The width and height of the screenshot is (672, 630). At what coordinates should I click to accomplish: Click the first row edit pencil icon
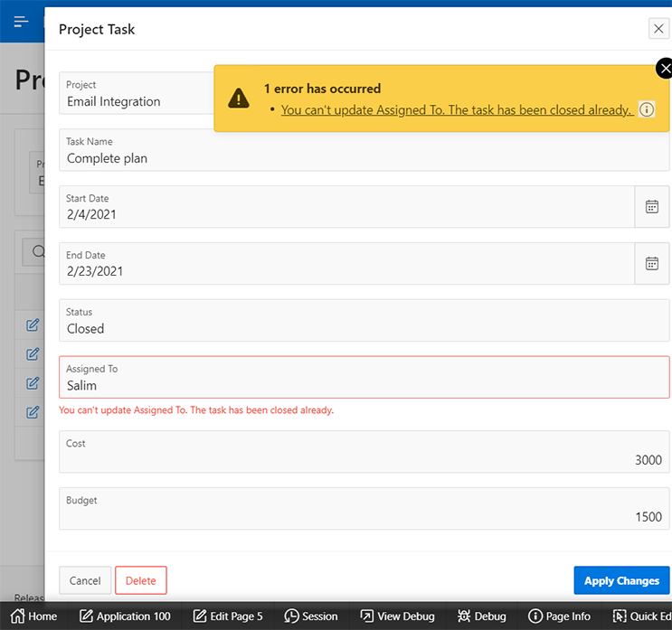pyautogui.click(x=33, y=325)
